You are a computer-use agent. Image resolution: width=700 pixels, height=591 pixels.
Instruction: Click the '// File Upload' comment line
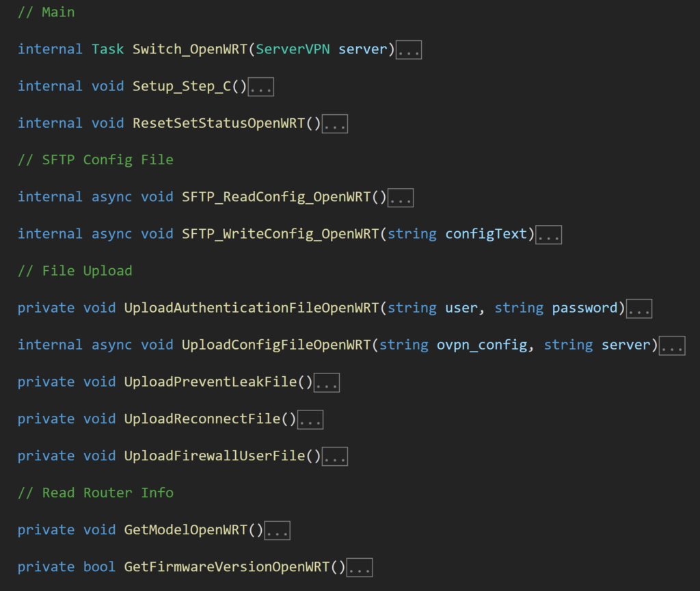75,271
